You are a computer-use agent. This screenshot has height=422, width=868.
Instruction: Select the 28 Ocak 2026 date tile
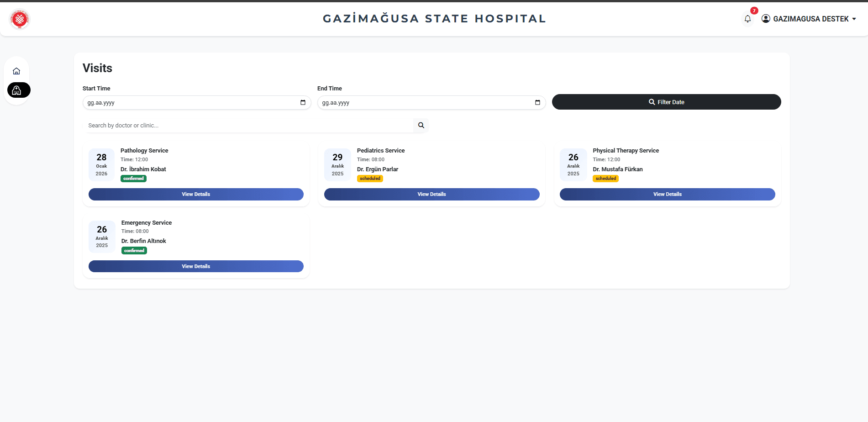(x=101, y=165)
